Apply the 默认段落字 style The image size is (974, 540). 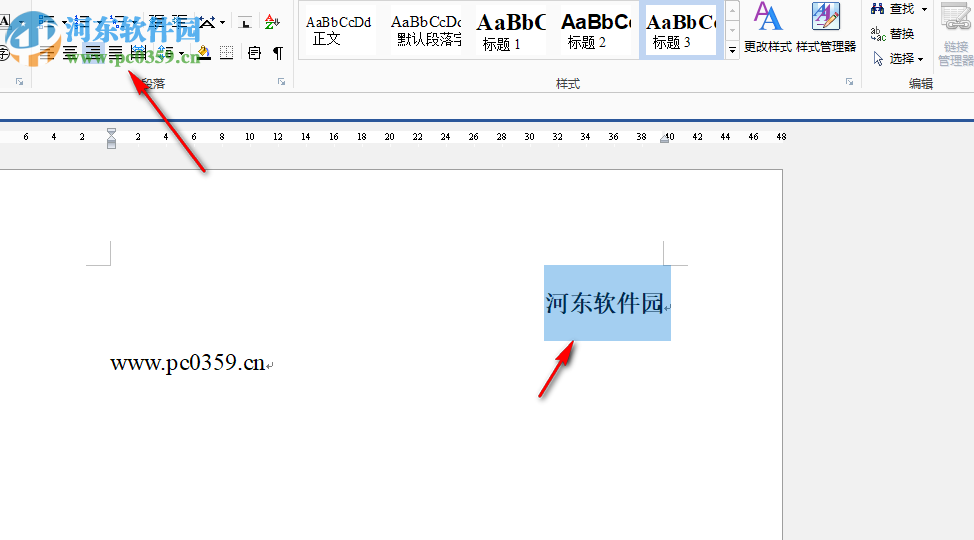(426, 30)
